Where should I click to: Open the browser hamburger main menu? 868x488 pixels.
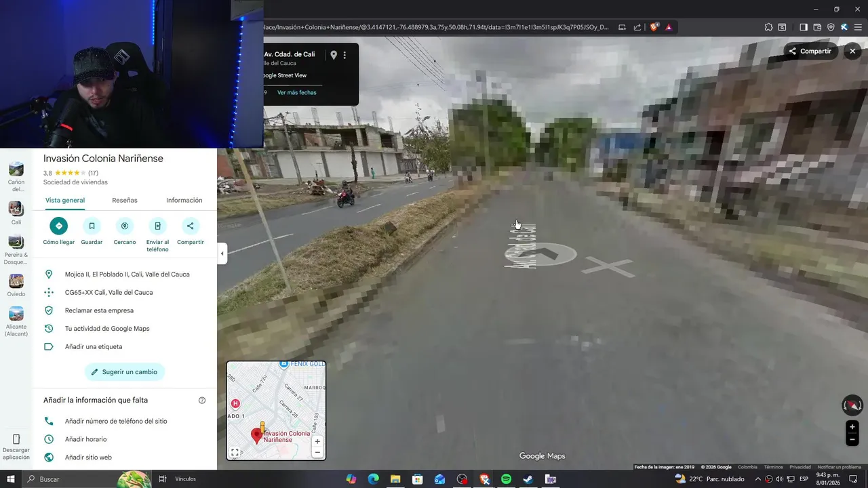[857, 27]
